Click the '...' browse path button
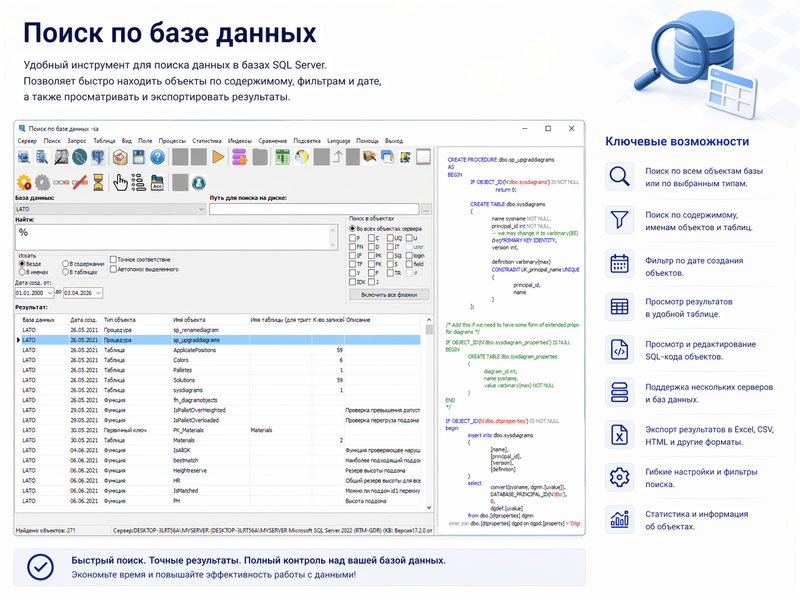Image resolution: width=800 pixels, height=600 pixels. pyautogui.click(x=426, y=209)
